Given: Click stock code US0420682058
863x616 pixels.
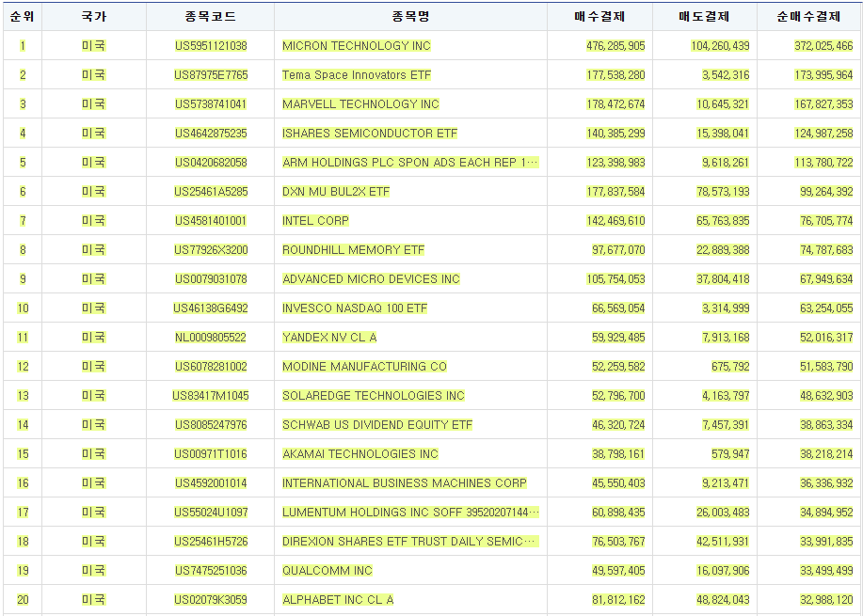Looking at the screenshot, I should [211, 163].
